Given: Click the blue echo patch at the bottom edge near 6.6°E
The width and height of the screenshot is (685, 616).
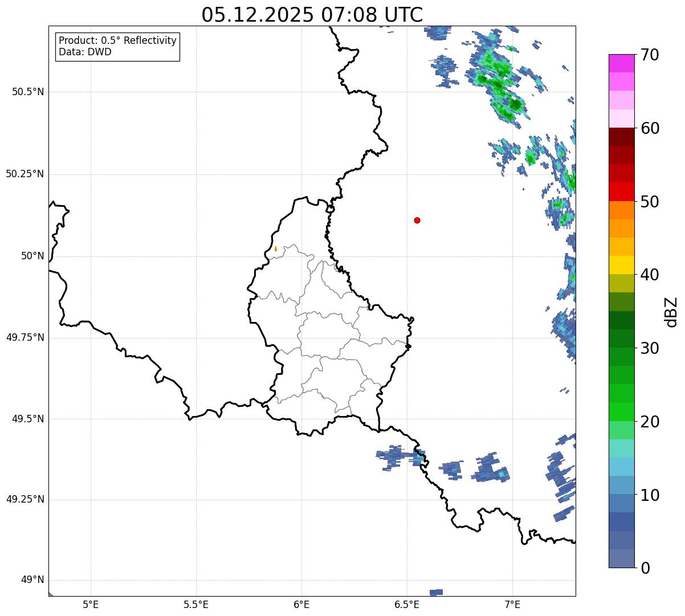Looking at the screenshot, I should [x=437, y=593].
